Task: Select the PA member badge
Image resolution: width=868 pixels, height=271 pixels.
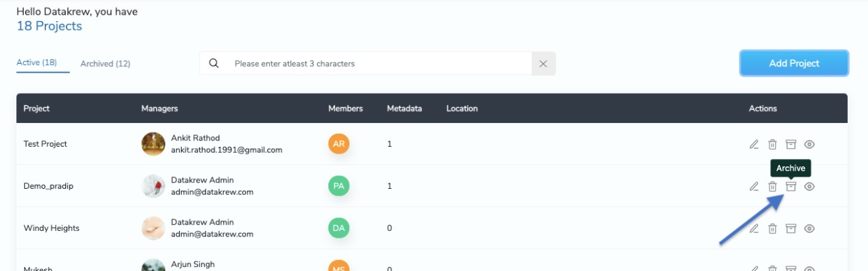Action: [x=339, y=186]
